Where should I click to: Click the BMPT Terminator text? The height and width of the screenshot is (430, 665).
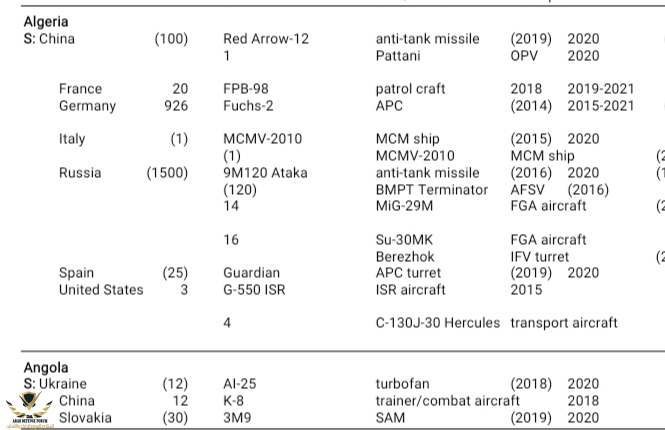(x=431, y=190)
